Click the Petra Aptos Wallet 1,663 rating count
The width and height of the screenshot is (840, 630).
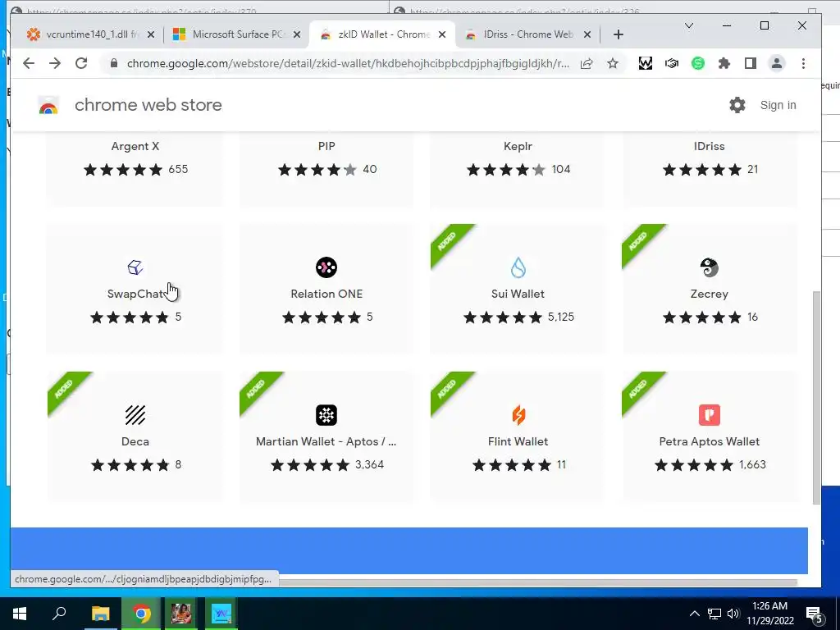[x=753, y=464]
